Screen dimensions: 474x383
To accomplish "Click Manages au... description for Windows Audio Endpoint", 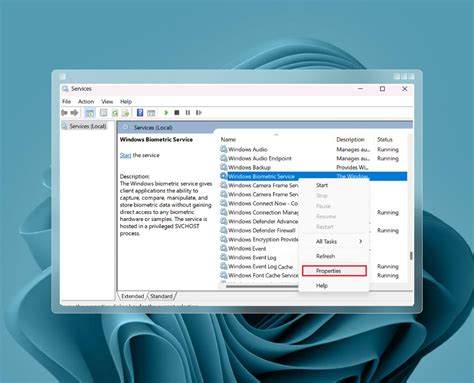I will coord(353,158).
